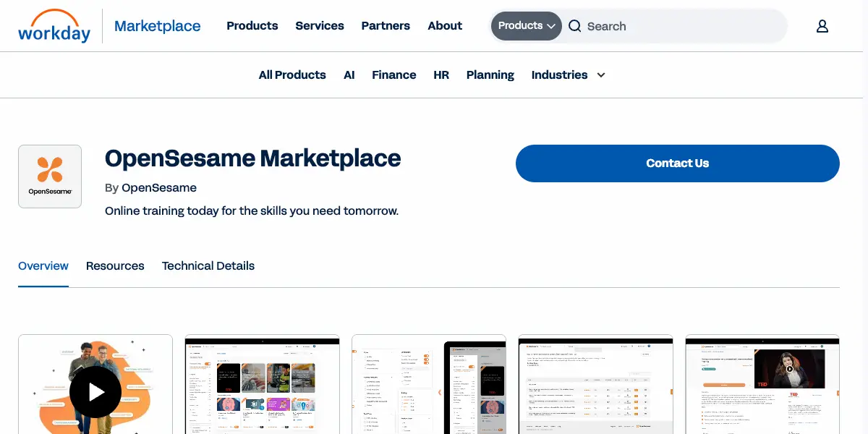Viewport: 868px width, 434px height.
Task: Open the filter panel with dark tablet thumbnail
Action: (429, 384)
